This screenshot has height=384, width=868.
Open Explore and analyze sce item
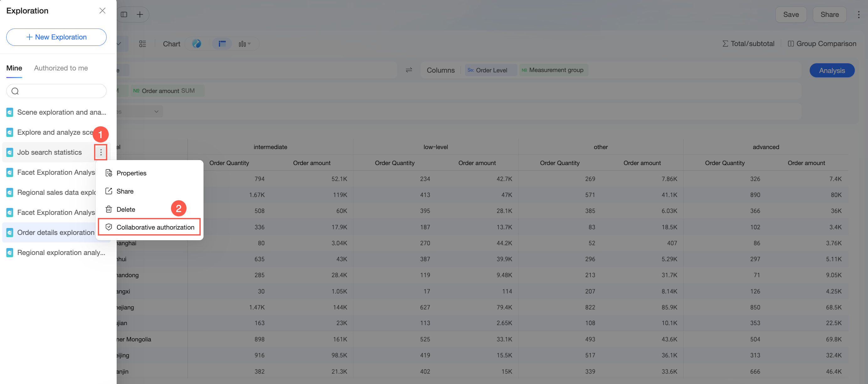(x=56, y=132)
